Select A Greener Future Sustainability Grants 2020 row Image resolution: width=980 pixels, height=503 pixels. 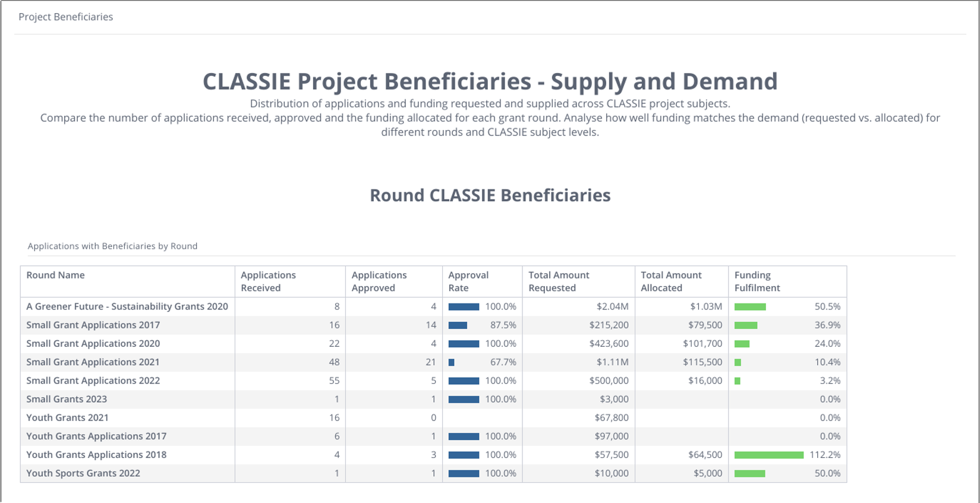pos(127,306)
